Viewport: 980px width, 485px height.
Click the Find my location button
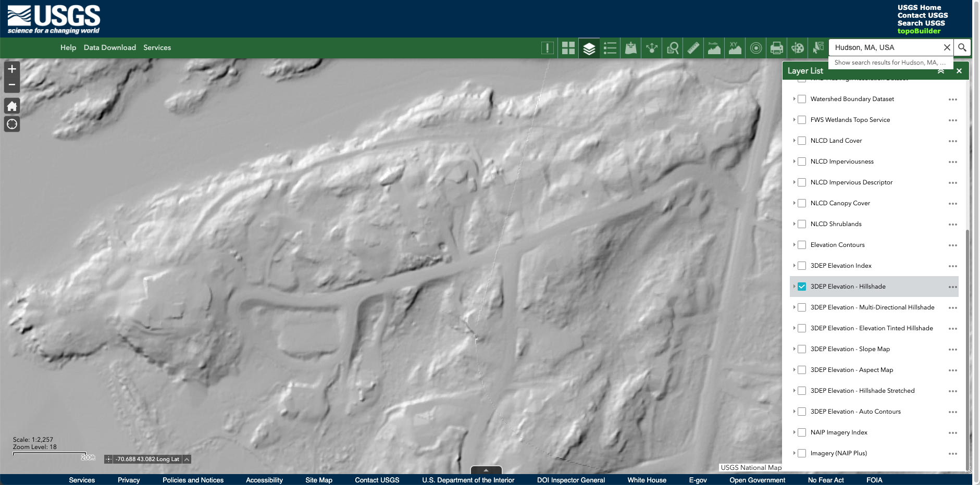[x=12, y=124]
